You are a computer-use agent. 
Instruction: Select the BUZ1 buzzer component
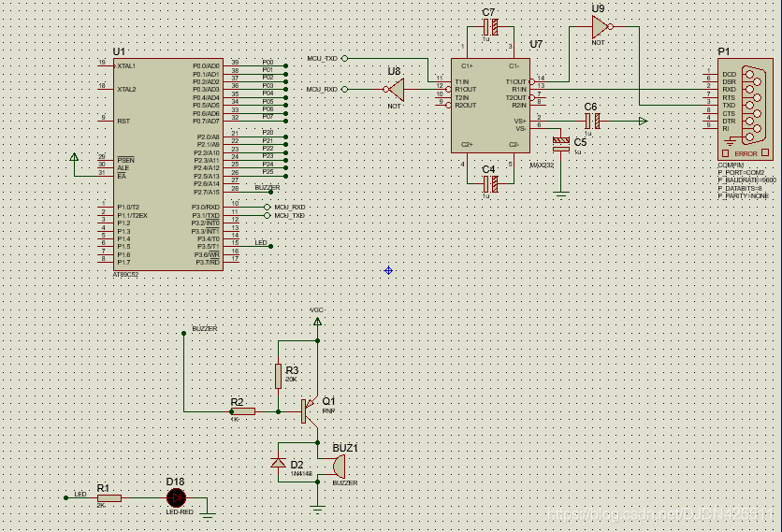point(338,465)
